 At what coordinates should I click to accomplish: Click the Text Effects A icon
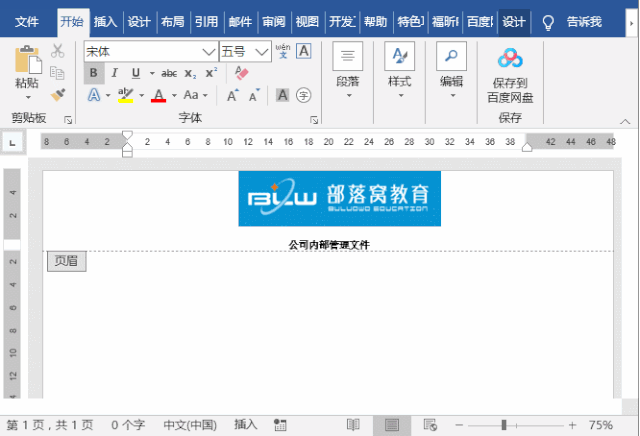pos(94,95)
